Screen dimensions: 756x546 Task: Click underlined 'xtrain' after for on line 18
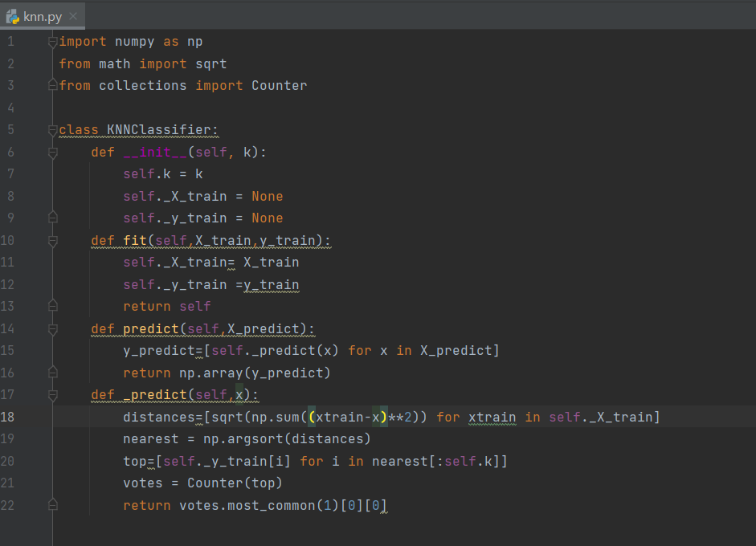pos(492,418)
